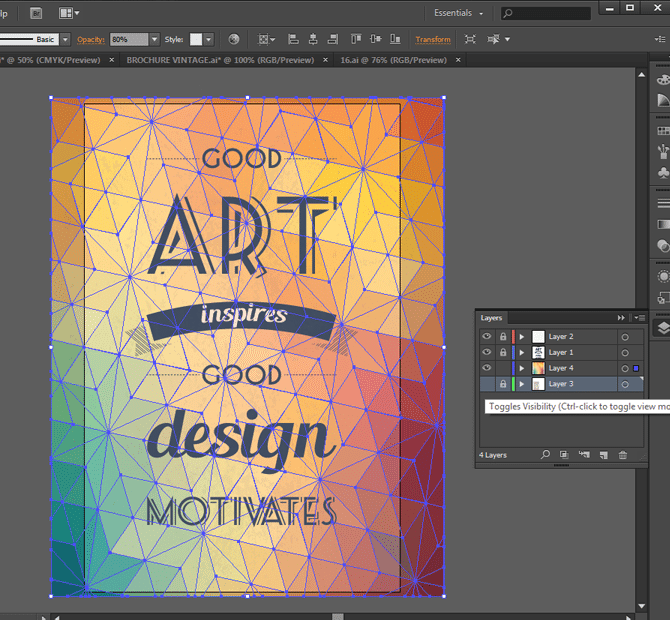The image size is (670, 620).
Task: Click the Opacity label link
Action: [x=91, y=39]
